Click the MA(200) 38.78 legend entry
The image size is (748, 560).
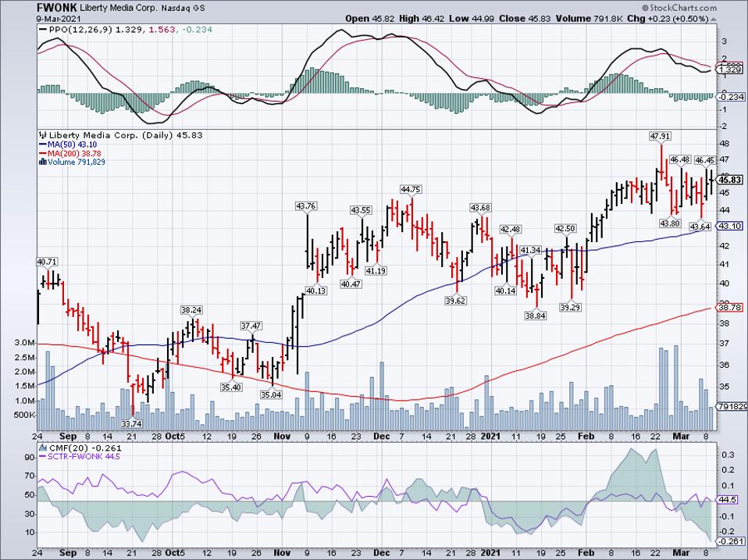[x=74, y=154]
